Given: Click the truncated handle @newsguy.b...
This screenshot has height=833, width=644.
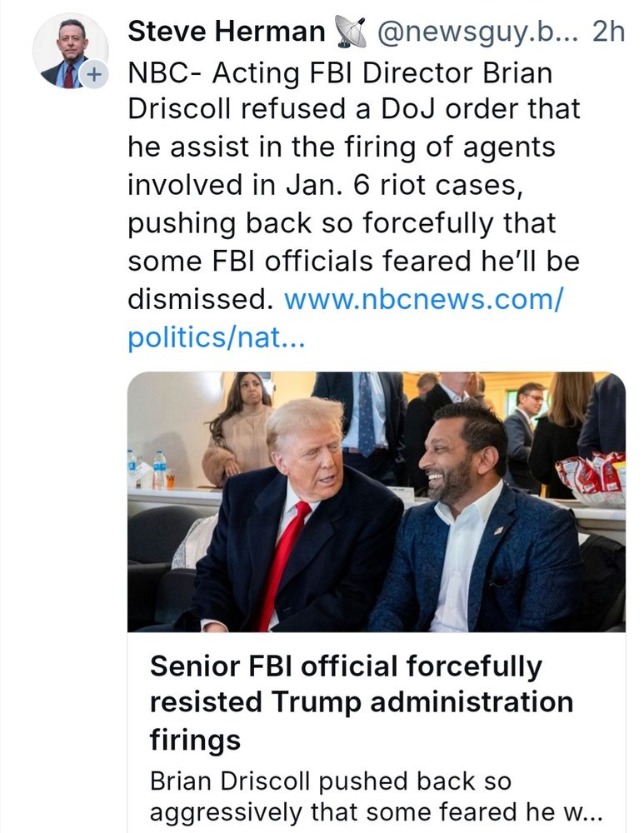Looking at the screenshot, I should (x=480, y=31).
